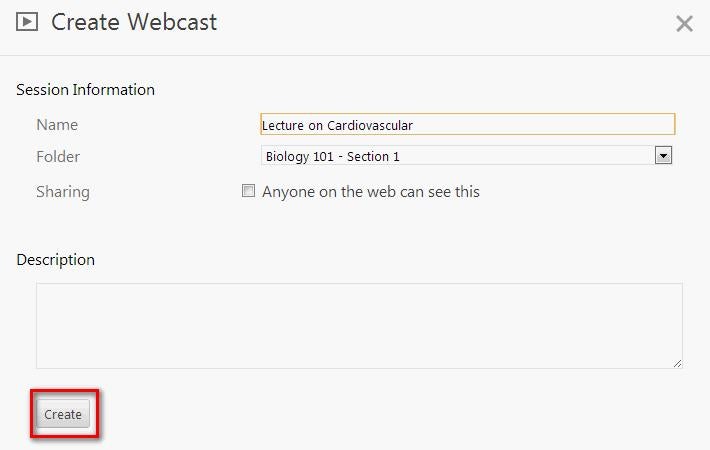Enable the public Sharing checkbox
The width and height of the screenshot is (710, 450).
click(248, 191)
